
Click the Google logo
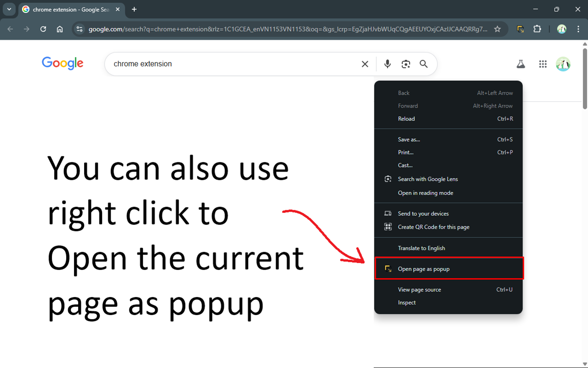pyautogui.click(x=62, y=63)
